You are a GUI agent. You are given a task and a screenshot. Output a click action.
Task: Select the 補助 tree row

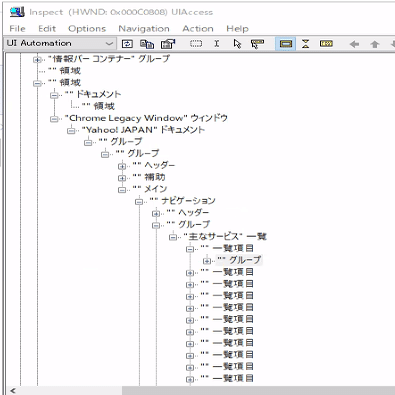[149, 177]
